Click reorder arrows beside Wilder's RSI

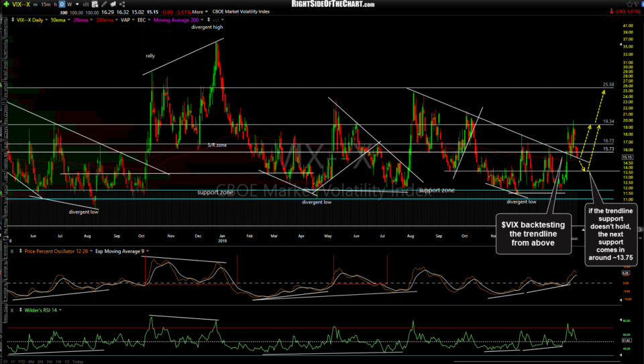pyautogui.click(x=20, y=310)
